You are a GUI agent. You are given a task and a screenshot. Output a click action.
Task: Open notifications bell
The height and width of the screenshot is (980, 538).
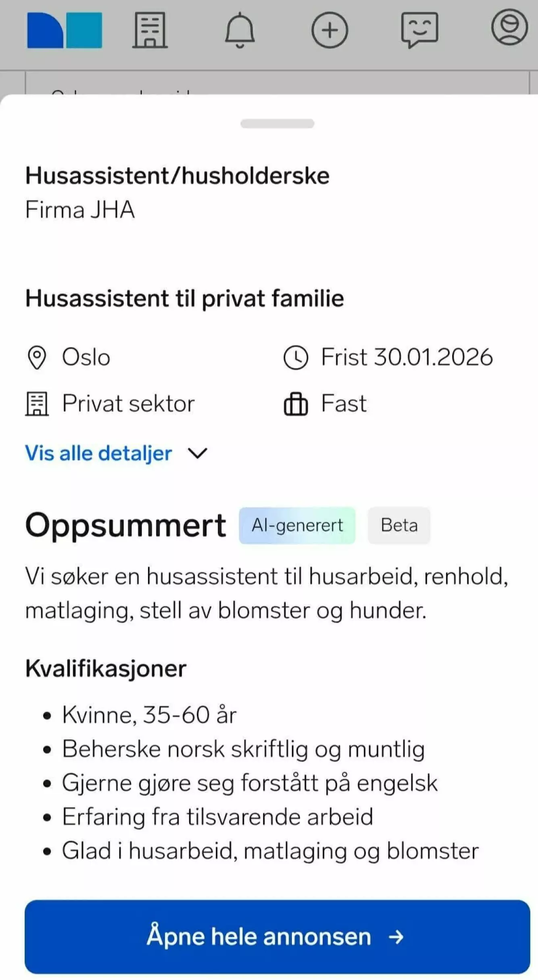coord(240,30)
